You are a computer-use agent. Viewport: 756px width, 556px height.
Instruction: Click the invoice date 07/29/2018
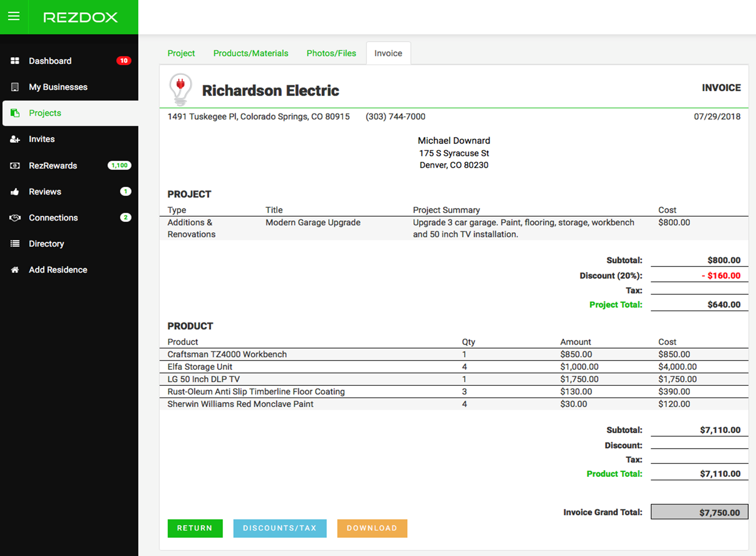717,117
